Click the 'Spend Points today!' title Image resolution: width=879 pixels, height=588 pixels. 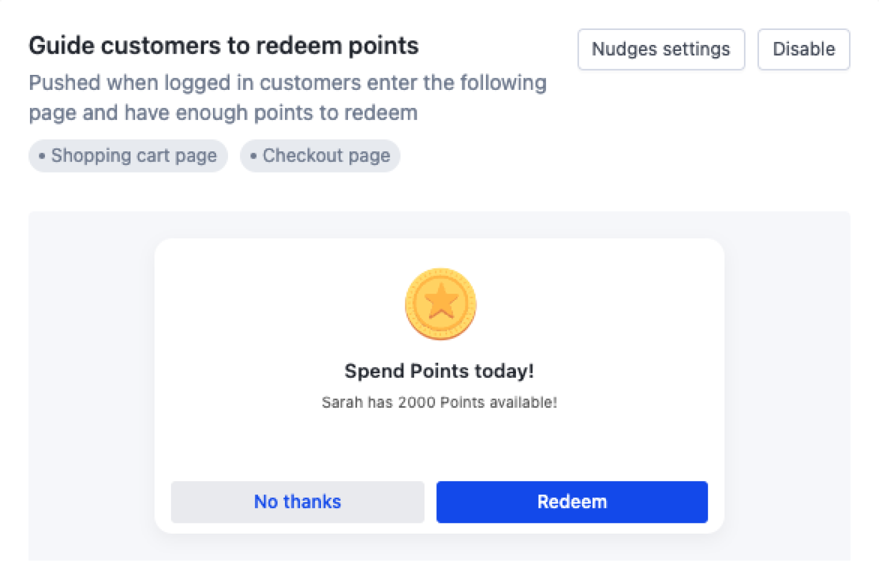pyautogui.click(x=439, y=371)
